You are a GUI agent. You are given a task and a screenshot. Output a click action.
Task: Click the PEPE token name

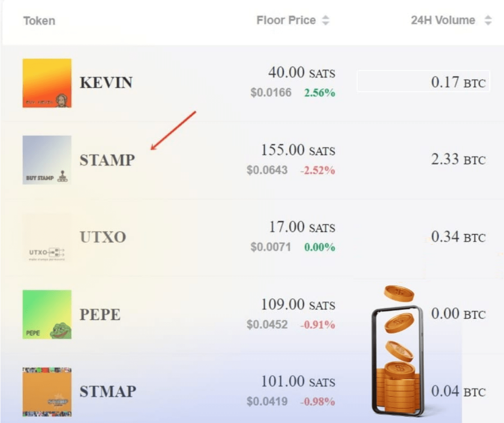click(99, 314)
